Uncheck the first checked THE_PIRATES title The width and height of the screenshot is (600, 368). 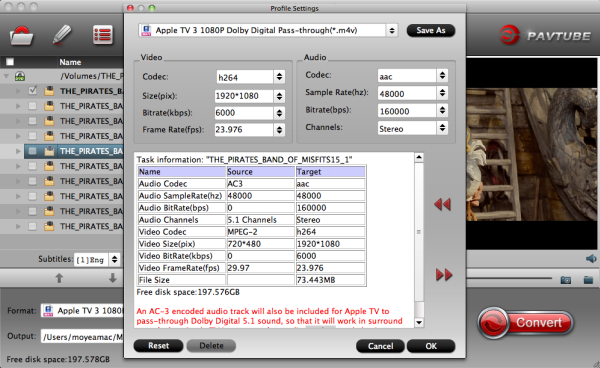33,91
